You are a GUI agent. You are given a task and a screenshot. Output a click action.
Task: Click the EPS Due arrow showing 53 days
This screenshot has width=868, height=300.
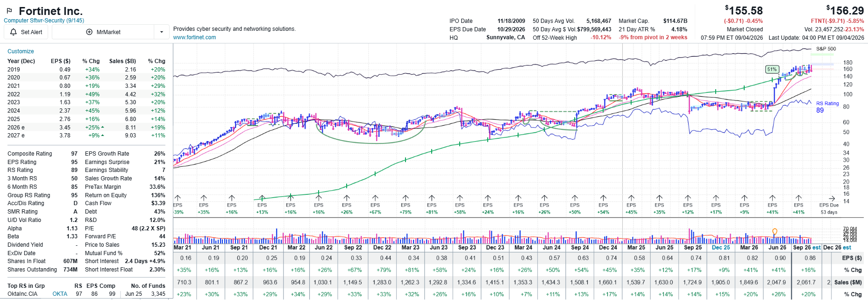point(832,199)
